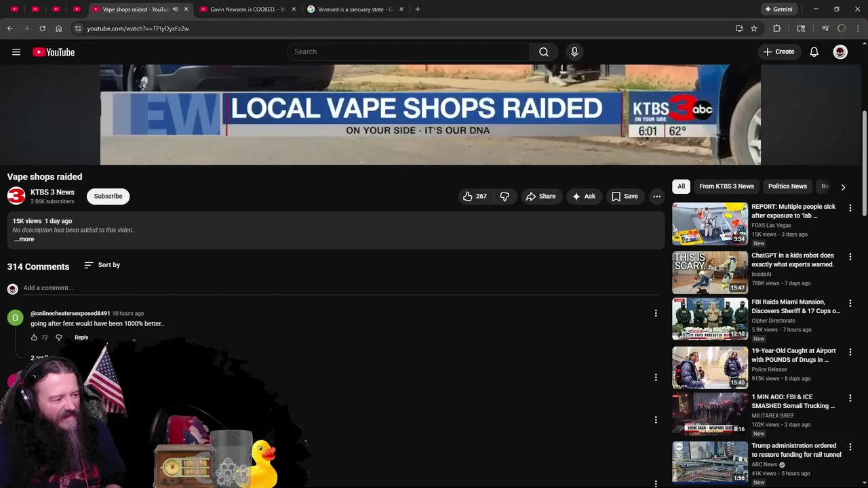Switch to the Gavin Newsom is COOKED tab
The width and height of the screenshot is (868, 488).
248,9
